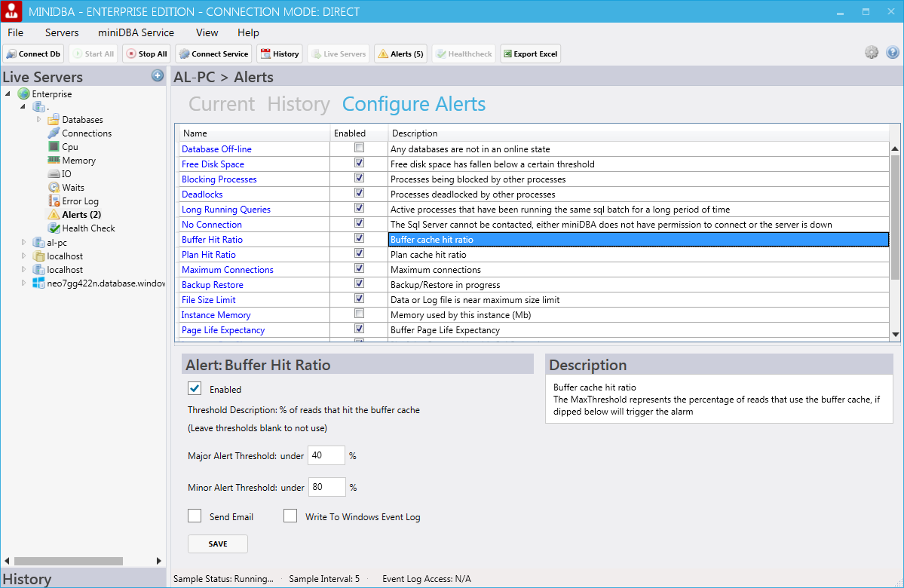904x588 pixels.
Task: Open settings gear icon in toolbar
Action: [871, 53]
